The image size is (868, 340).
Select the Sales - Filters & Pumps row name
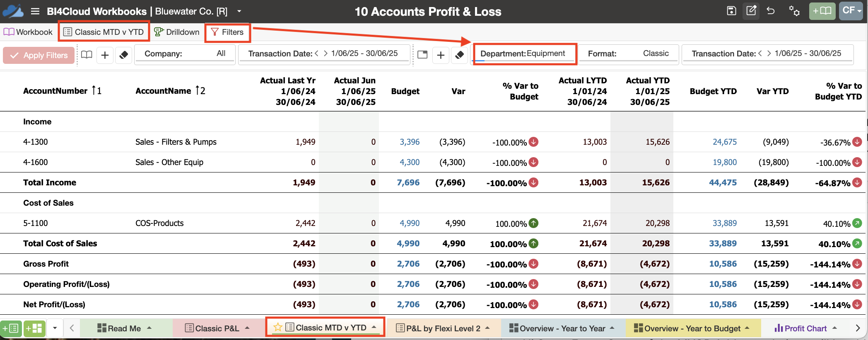pos(176,142)
